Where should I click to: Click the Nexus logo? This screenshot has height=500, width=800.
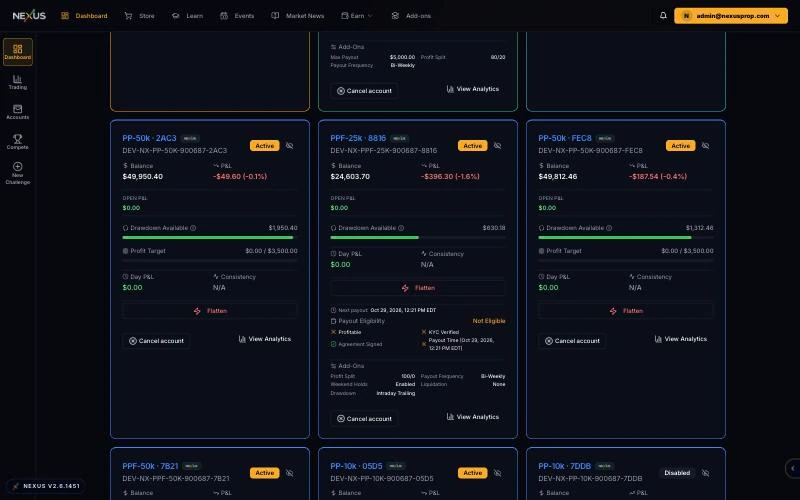[29, 15]
